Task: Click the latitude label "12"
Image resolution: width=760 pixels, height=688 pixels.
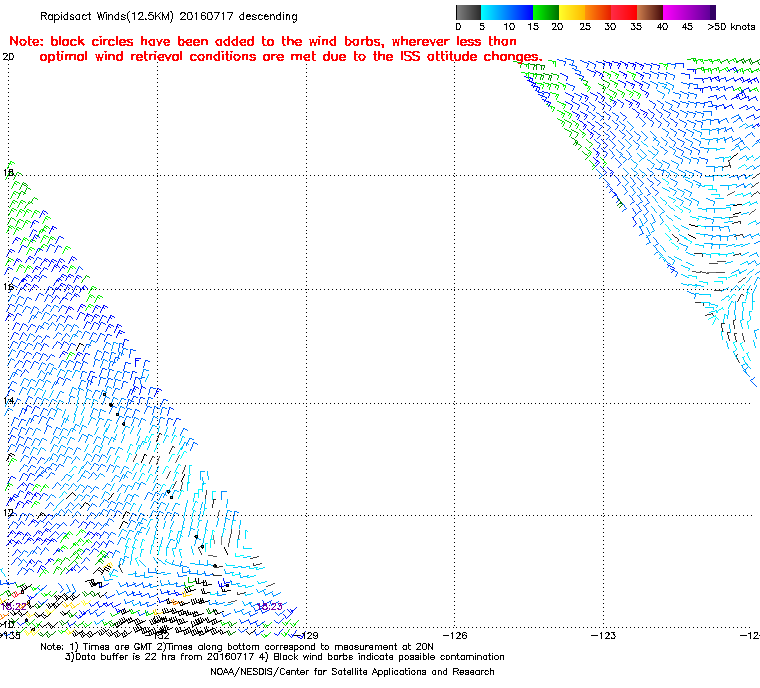Action: pyautogui.click(x=8, y=512)
